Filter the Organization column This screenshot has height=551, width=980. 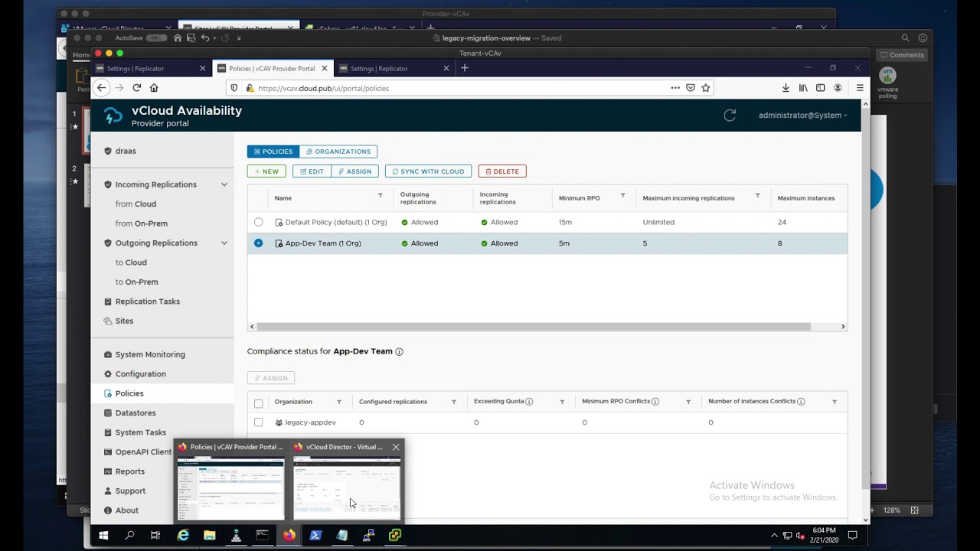[339, 402]
